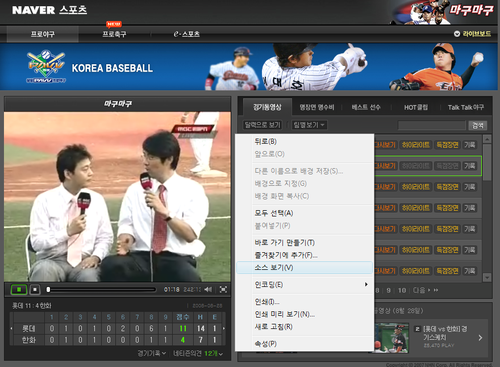Click the 마구마구 banner at top right

coord(443,12)
